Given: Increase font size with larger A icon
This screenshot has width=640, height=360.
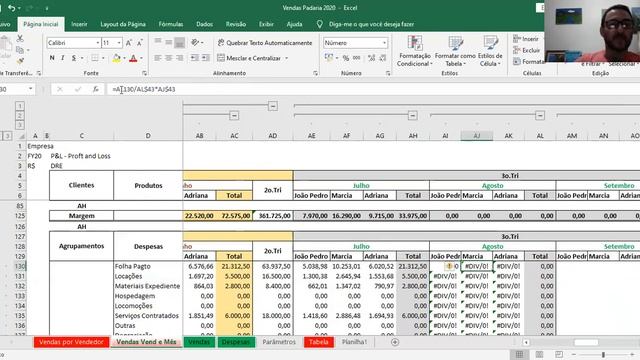Looking at the screenshot, I should [x=129, y=43].
